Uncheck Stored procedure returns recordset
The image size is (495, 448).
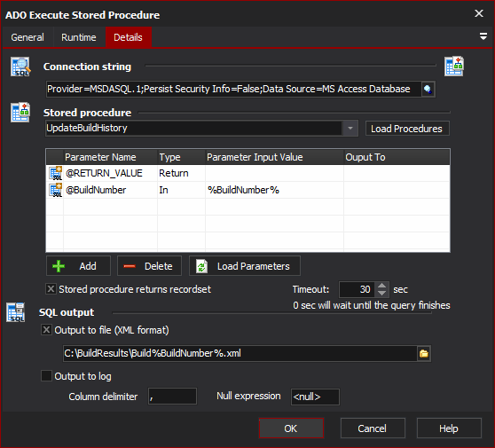(x=51, y=289)
